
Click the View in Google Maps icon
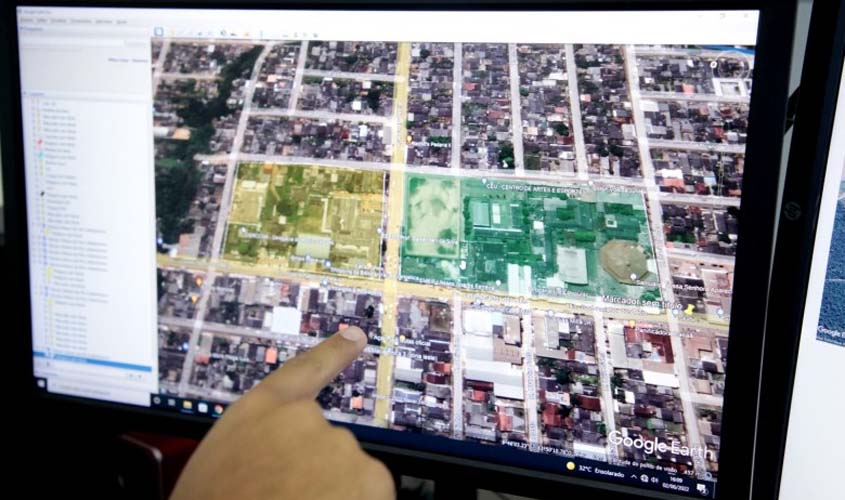tap(315, 36)
